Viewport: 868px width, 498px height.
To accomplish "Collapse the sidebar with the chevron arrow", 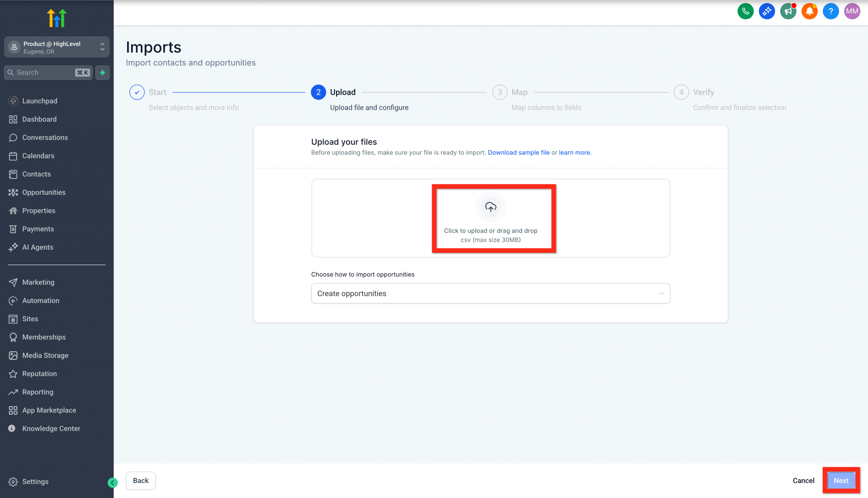I will 112,483.
